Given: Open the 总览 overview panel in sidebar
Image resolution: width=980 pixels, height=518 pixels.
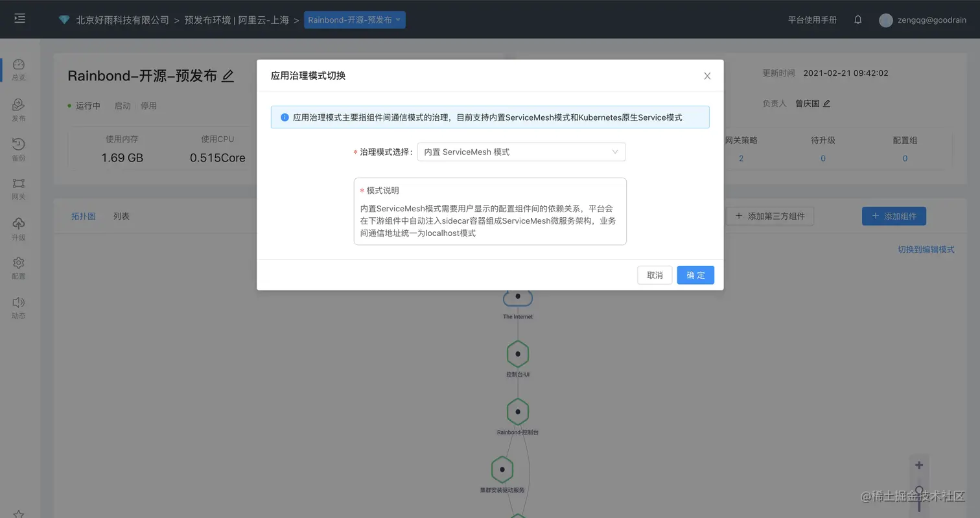Looking at the screenshot, I should click(x=19, y=69).
